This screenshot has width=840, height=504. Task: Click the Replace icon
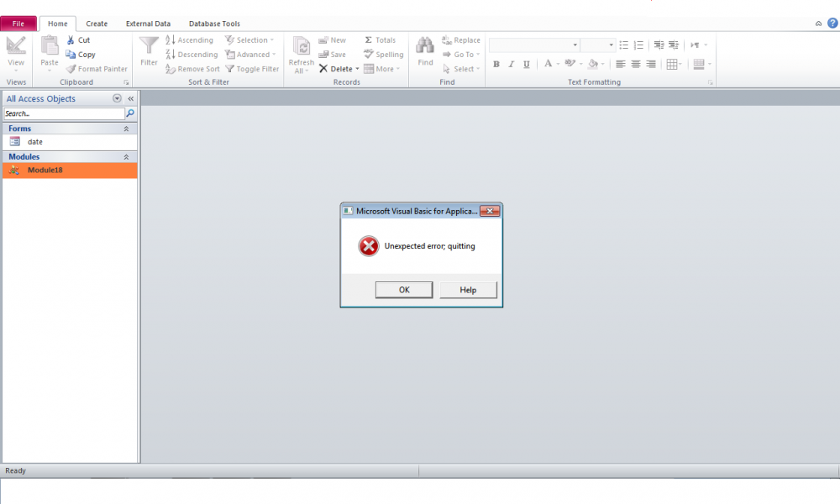[447, 40]
